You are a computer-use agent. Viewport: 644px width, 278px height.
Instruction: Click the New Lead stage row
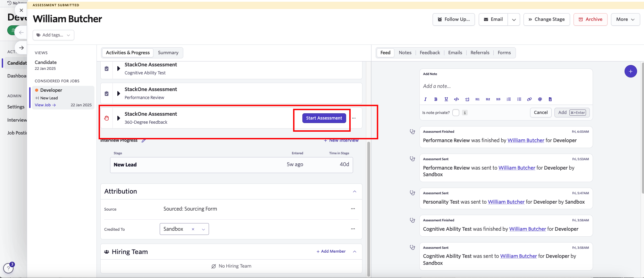(x=231, y=165)
